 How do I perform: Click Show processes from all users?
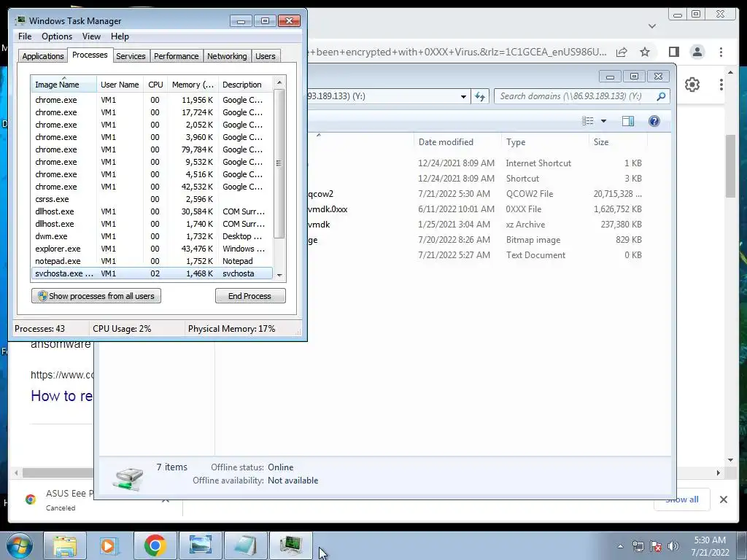[96, 296]
